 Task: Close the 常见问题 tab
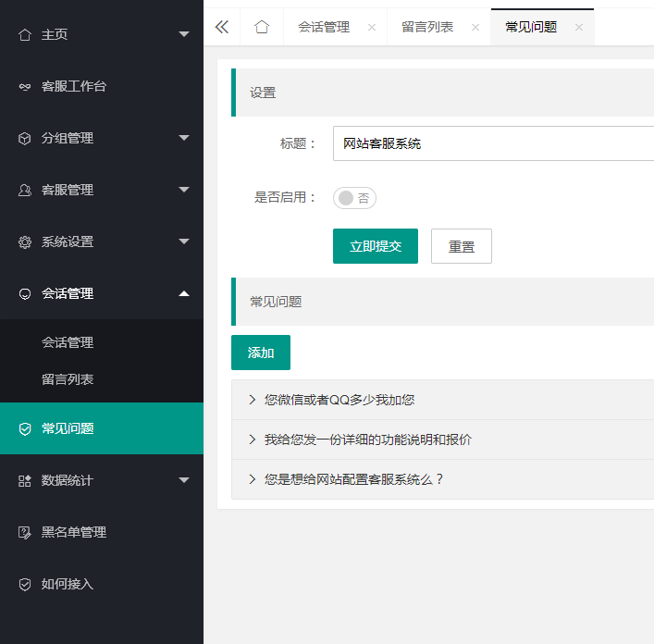click(x=579, y=28)
